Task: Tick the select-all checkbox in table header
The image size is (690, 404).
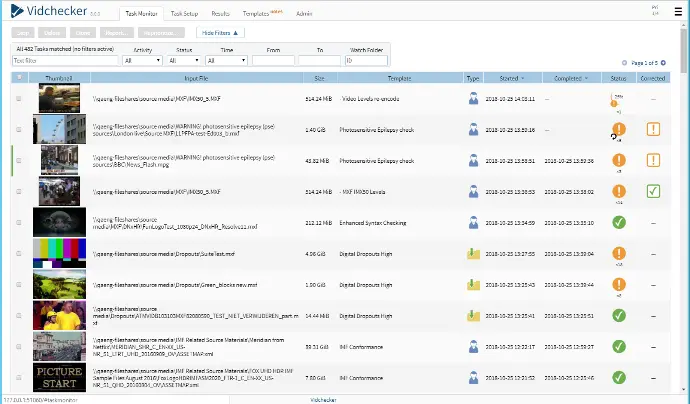Action: pyautogui.click(x=18, y=77)
